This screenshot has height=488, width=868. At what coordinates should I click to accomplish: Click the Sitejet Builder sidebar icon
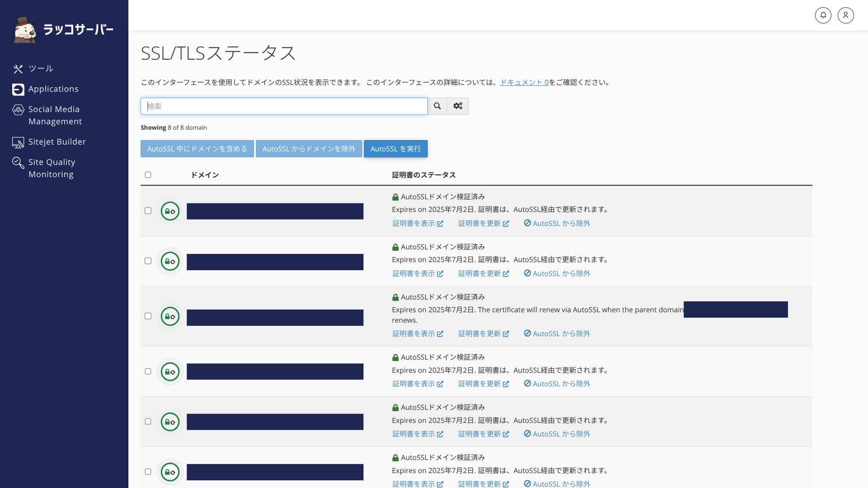18,142
